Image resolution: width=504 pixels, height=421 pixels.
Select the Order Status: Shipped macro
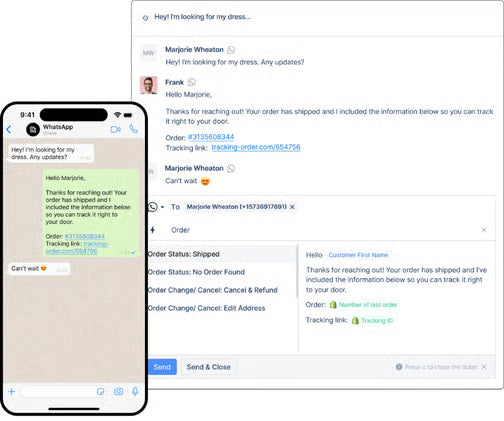coord(222,254)
